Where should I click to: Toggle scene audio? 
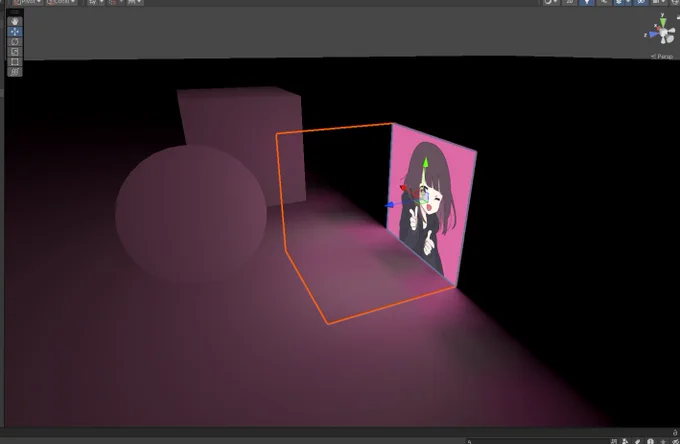[x=604, y=2]
